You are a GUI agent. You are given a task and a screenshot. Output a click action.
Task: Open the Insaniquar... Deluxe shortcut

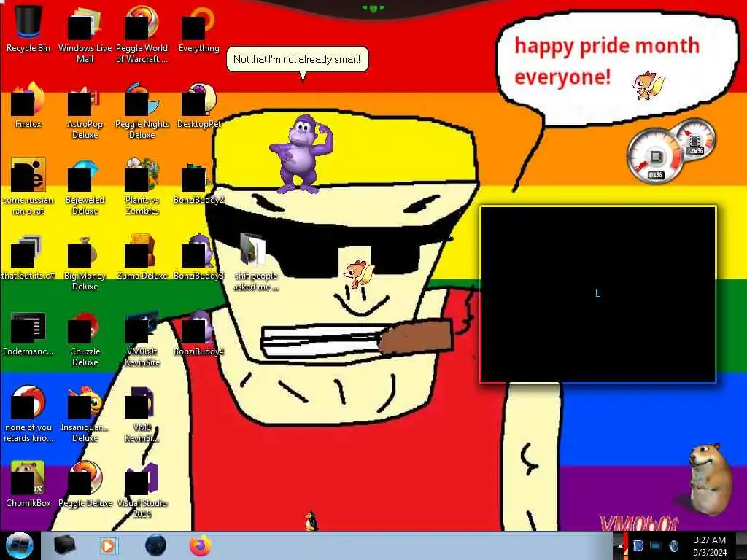[85, 414]
